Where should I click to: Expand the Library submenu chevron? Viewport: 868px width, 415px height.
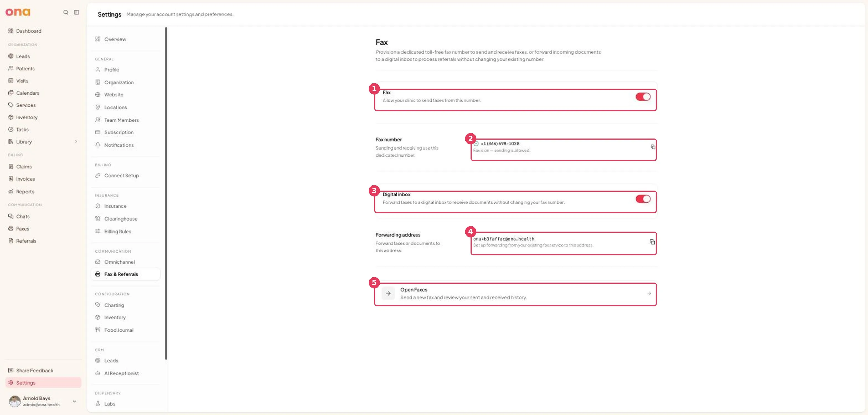click(x=76, y=142)
